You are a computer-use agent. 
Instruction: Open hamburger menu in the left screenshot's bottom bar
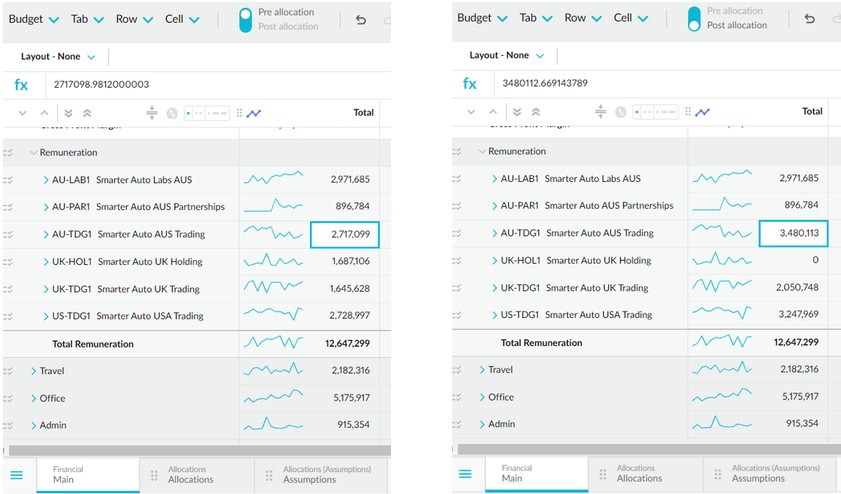(x=16, y=475)
